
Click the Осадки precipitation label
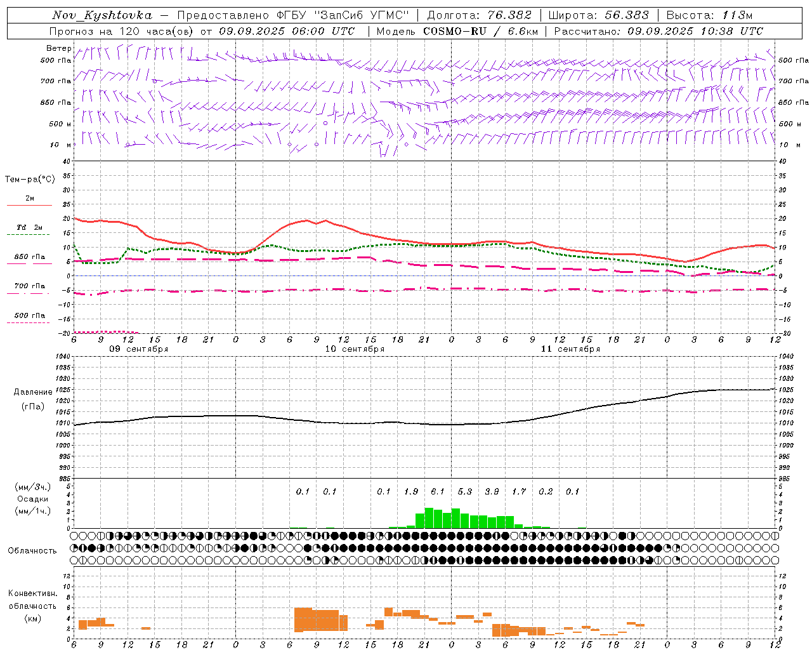pos(32,499)
